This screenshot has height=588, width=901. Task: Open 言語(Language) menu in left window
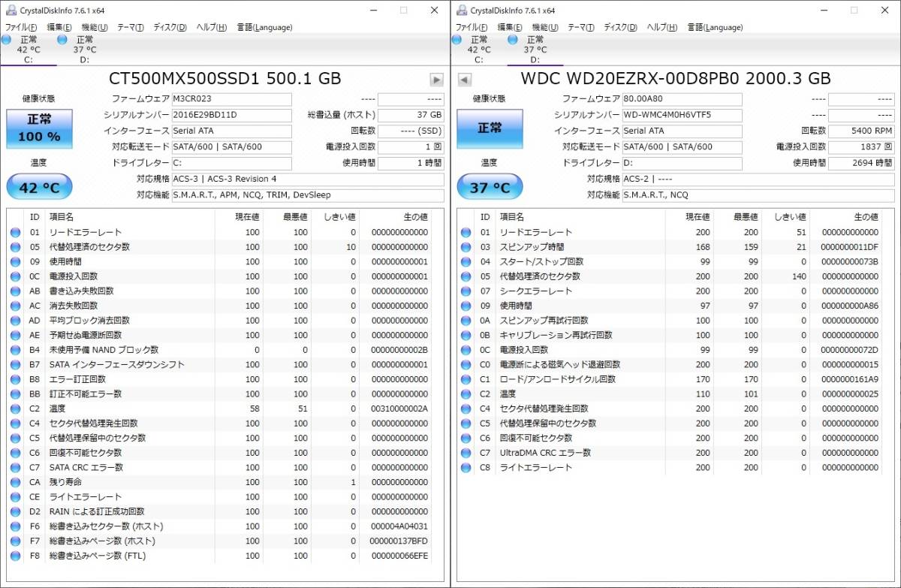tap(264, 28)
